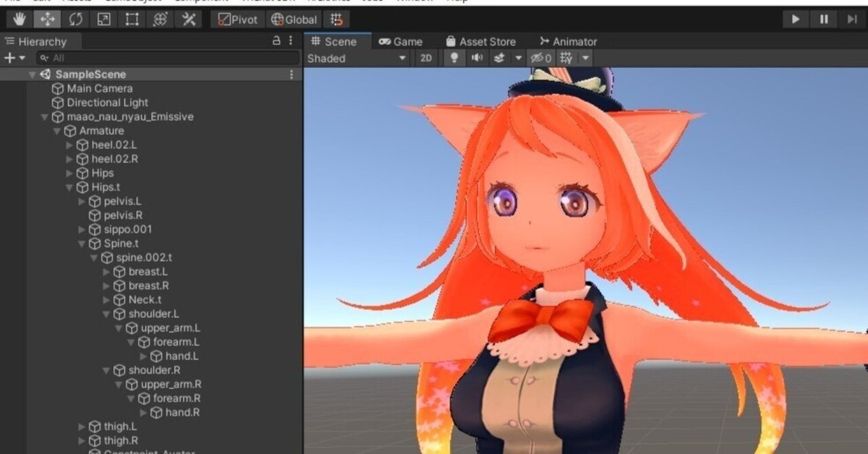The width and height of the screenshot is (868, 454).
Task: Select the Rect transform tool
Action: 132,20
